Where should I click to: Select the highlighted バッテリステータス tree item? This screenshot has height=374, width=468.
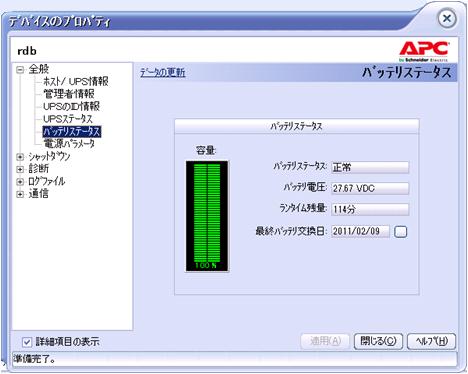pos(72,131)
